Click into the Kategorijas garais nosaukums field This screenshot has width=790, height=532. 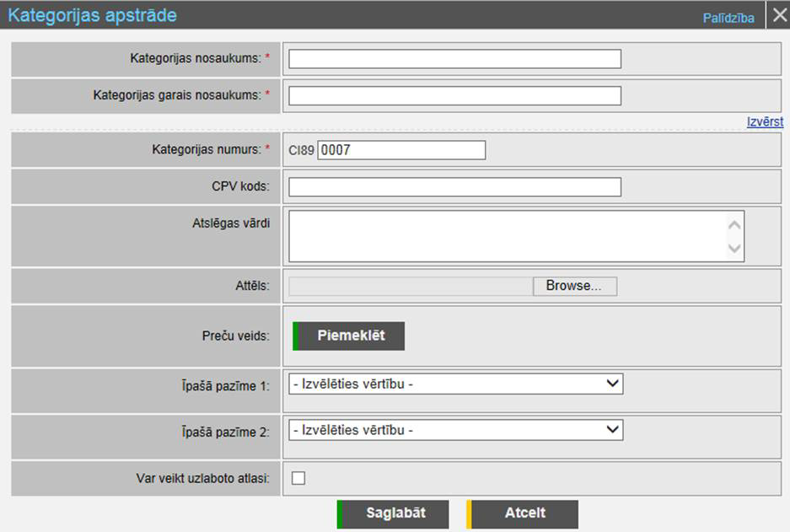tap(454, 95)
